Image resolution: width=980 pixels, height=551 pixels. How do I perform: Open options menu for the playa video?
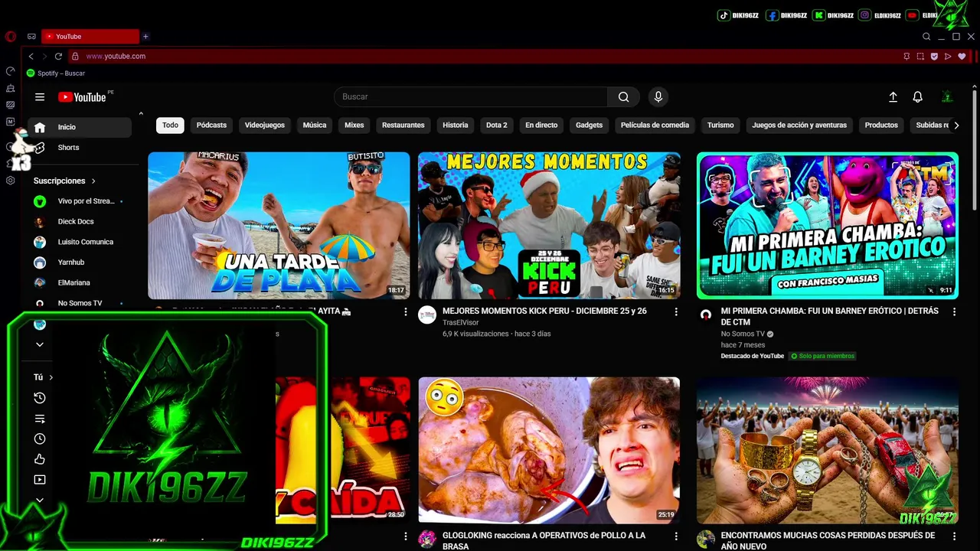(405, 311)
